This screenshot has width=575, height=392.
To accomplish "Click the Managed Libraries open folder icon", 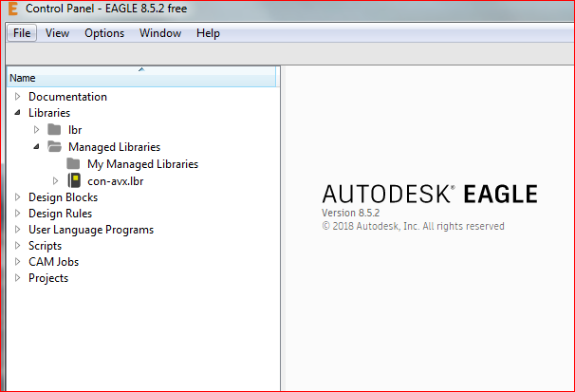I will click(x=55, y=147).
